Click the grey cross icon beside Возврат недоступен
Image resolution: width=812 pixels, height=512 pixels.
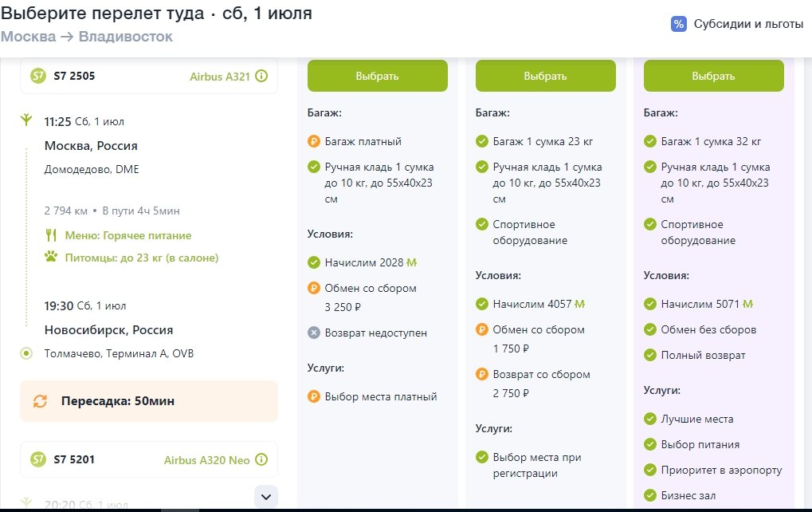(314, 333)
